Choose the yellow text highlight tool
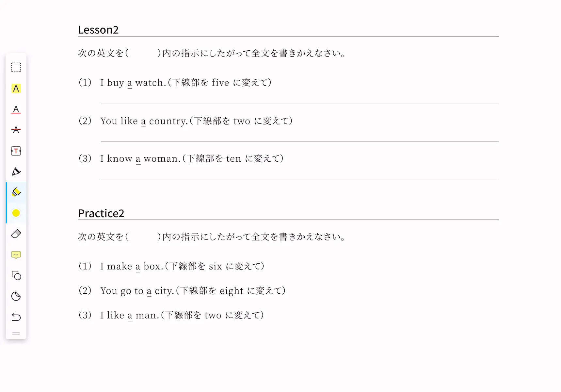This screenshot has height=392, width=561. coord(16,89)
